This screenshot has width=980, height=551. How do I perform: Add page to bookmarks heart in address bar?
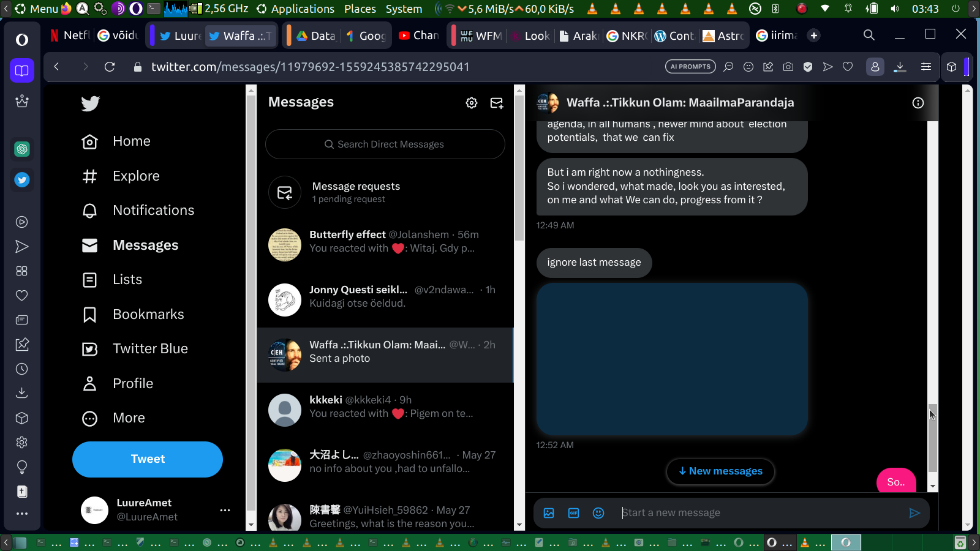[x=848, y=67]
